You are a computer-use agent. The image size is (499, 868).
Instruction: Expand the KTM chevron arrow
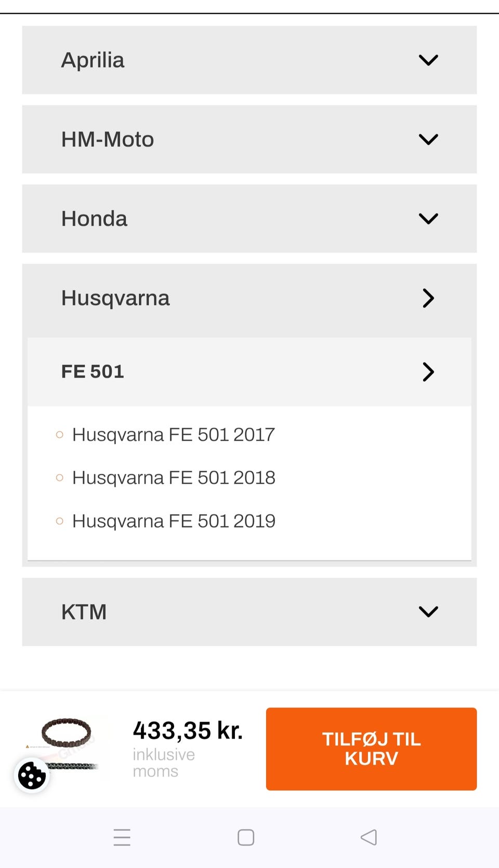(428, 612)
